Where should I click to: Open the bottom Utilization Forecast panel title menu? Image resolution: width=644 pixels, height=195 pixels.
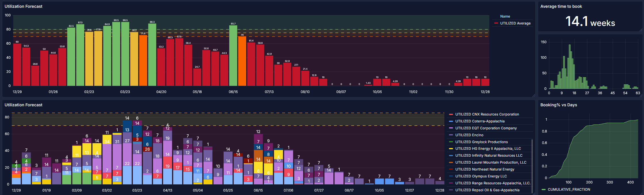(x=24, y=105)
